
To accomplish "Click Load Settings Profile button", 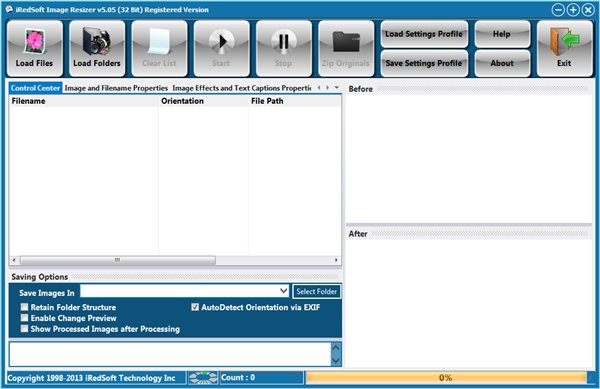I will (x=424, y=34).
